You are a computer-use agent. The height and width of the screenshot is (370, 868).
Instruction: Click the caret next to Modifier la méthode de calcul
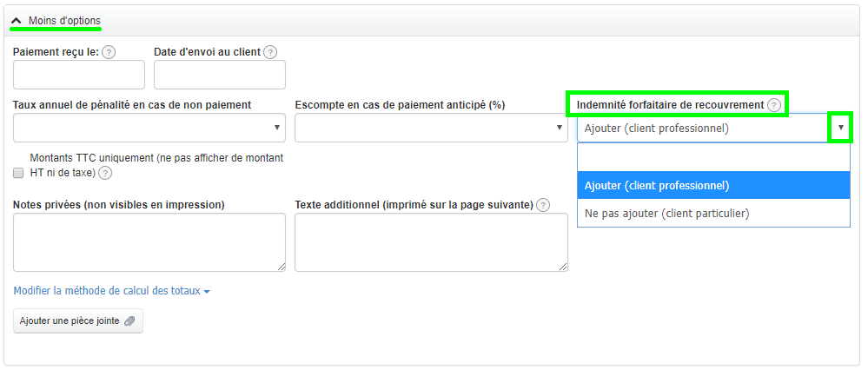[207, 292]
